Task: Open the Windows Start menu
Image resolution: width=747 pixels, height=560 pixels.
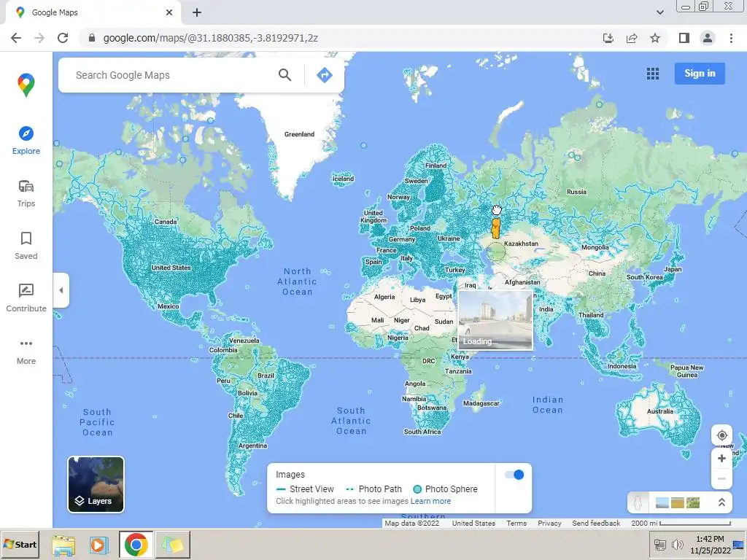Action: [x=20, y=544]
